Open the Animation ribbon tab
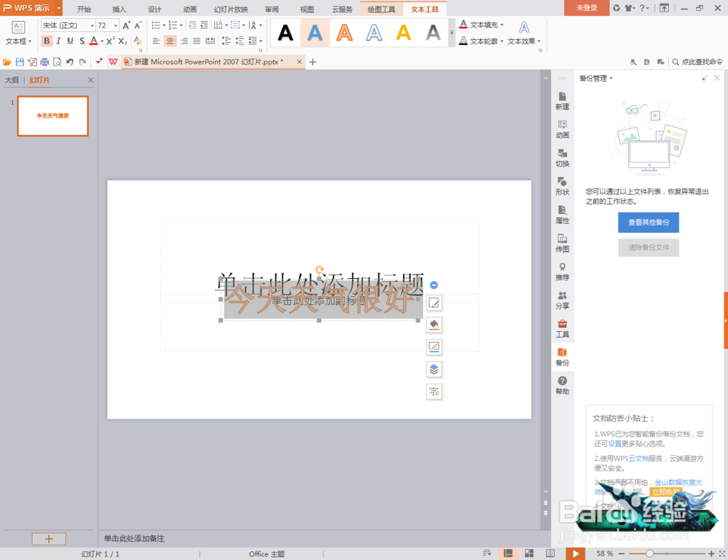Screen dimensions: 728x560 pyautogui.click(x=189, y=9)
